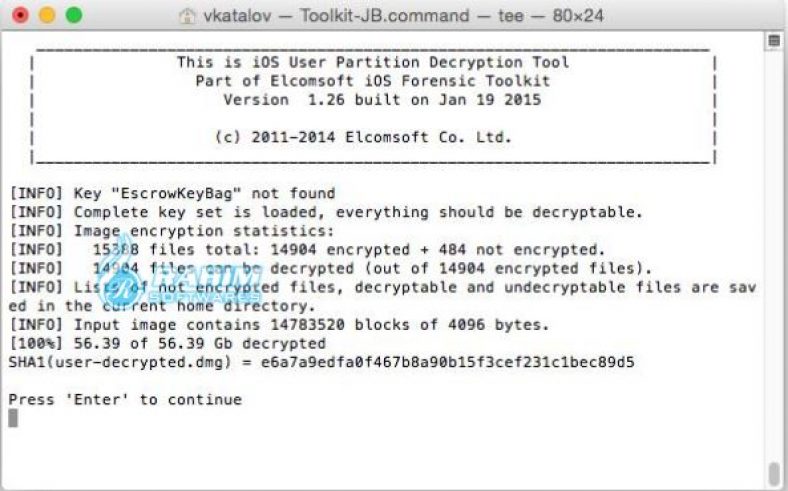This screenshot has width=788, height=491.
Task: Place cursor at the terminal prompt block
Action: (x=13, y=418)
